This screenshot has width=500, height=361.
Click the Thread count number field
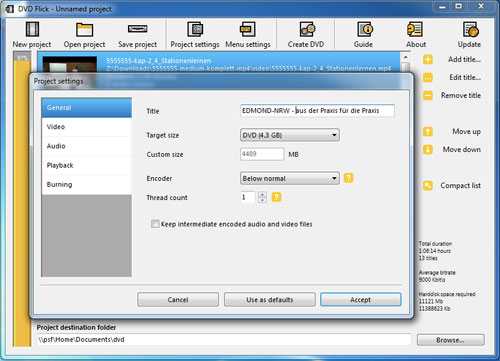point(248,197)
